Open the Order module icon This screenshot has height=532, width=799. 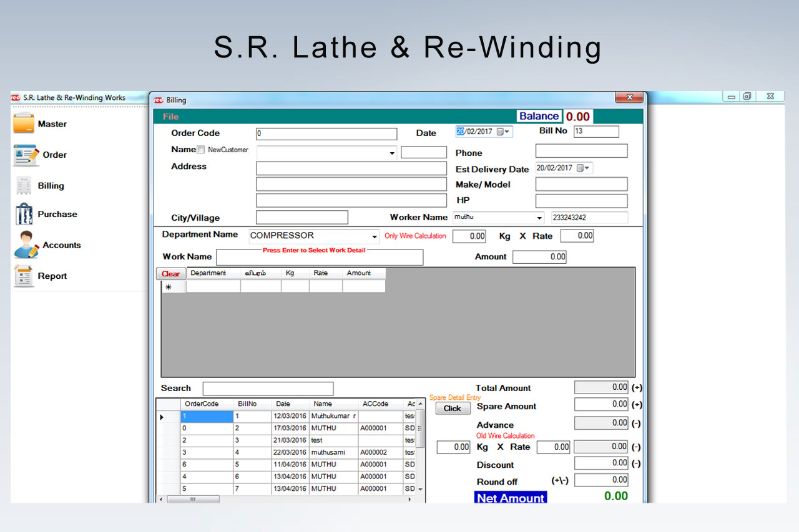26,155
